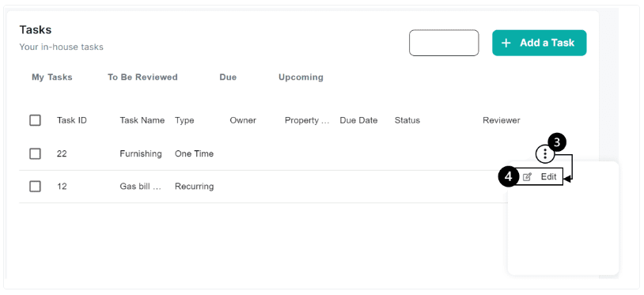Open the To Be Reviewed tab
644x295 pixels.
[x=142, y=78]
